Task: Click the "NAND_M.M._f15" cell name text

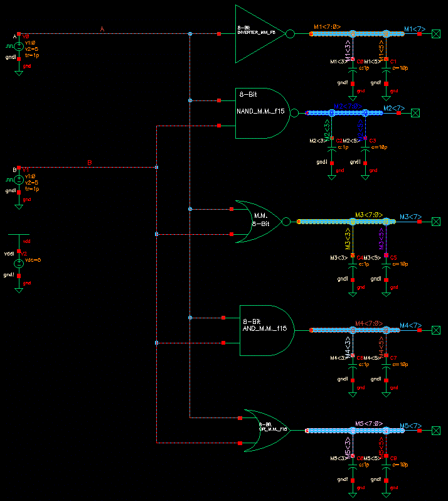Action: pos(260,111)
